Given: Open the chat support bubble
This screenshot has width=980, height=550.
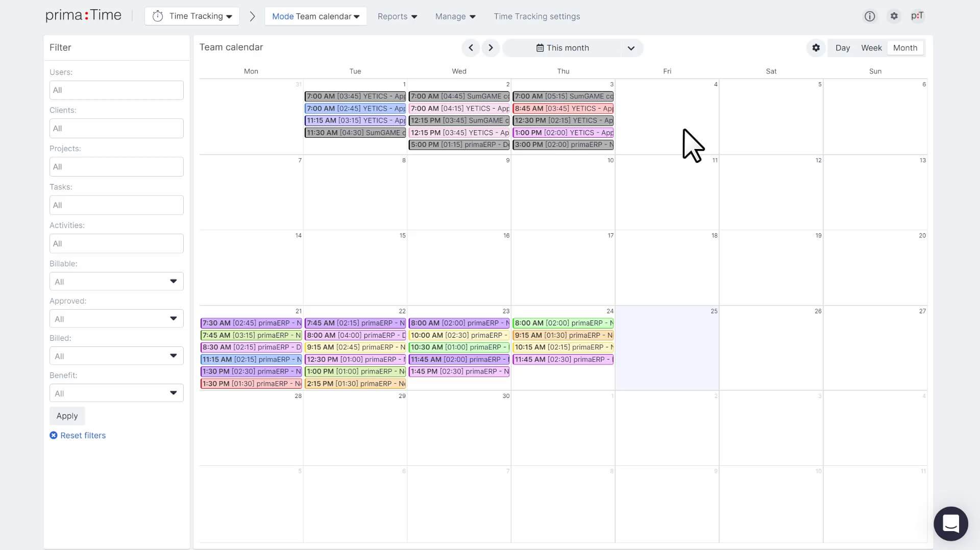Looking at the screenshot, I should (x=951, y=523).
